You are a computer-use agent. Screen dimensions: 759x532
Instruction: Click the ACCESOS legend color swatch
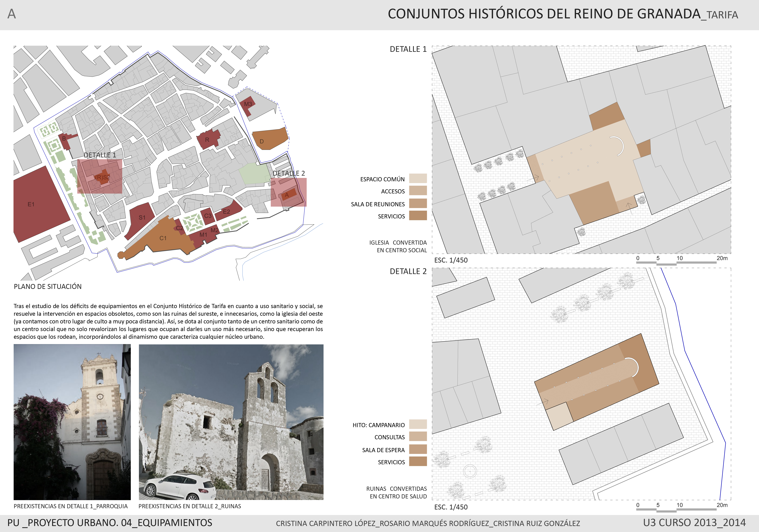418,191
